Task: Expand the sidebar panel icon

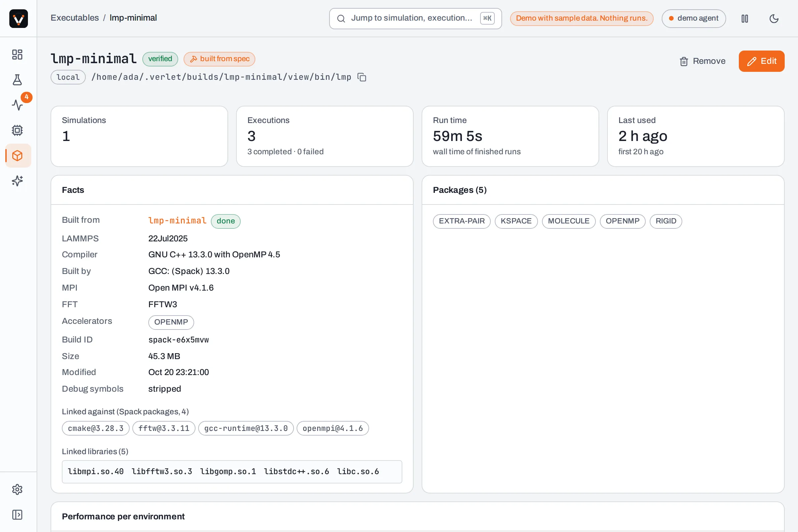Action: 17,515
